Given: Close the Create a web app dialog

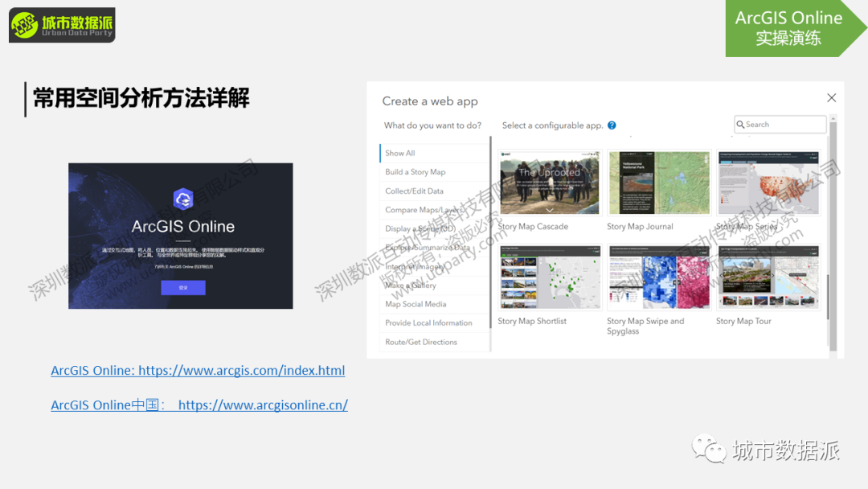Looking at the screenshot, I should pos(831,98).
